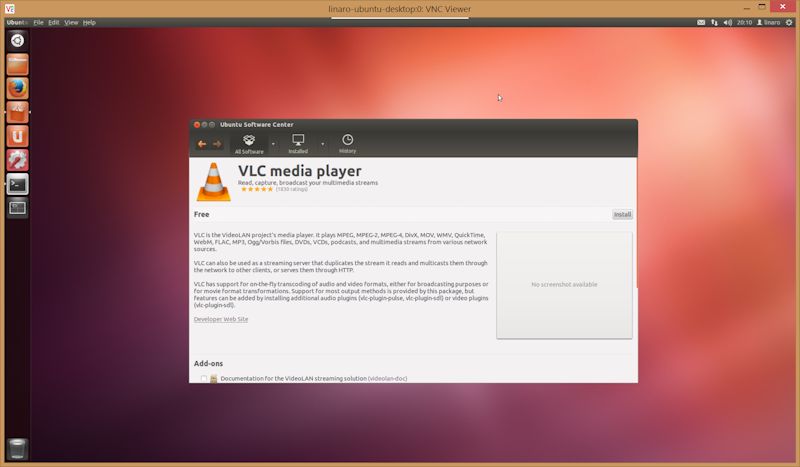Open Terminal from the launcher
The height and width of the screenshot is (467, 800).
click(x=17, y=184)
